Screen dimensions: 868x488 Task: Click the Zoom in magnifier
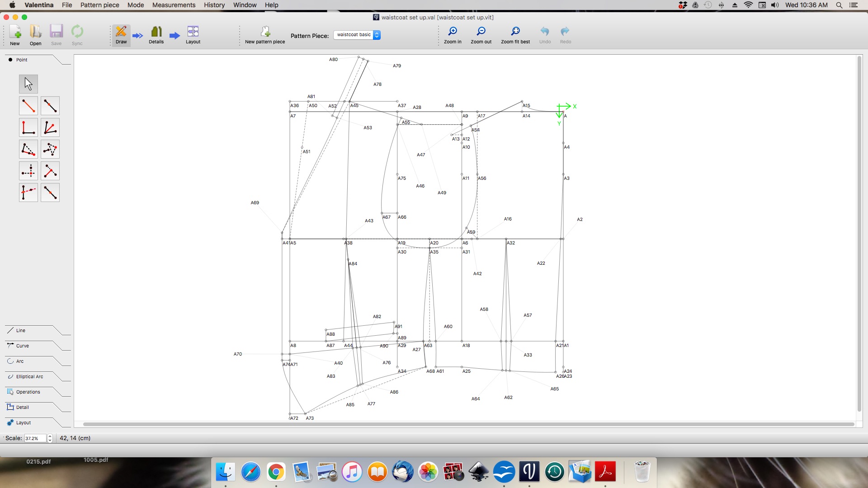pyautogui.click(x=453, y=35)
